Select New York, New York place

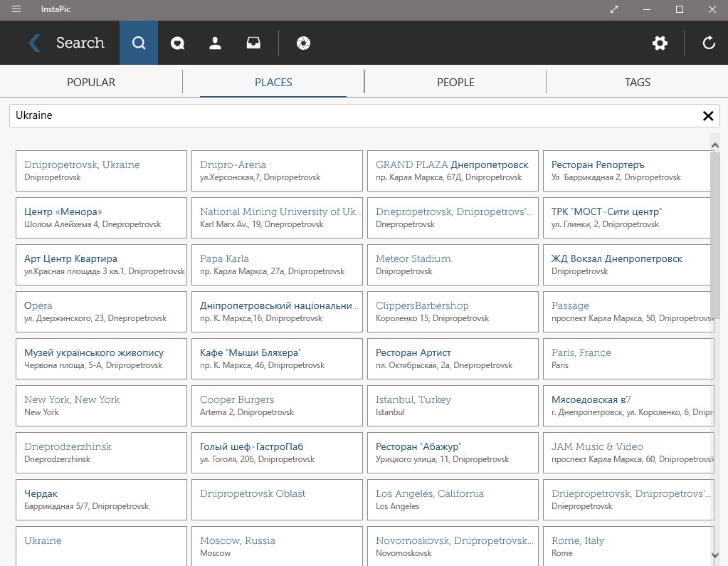click(101, 406)
